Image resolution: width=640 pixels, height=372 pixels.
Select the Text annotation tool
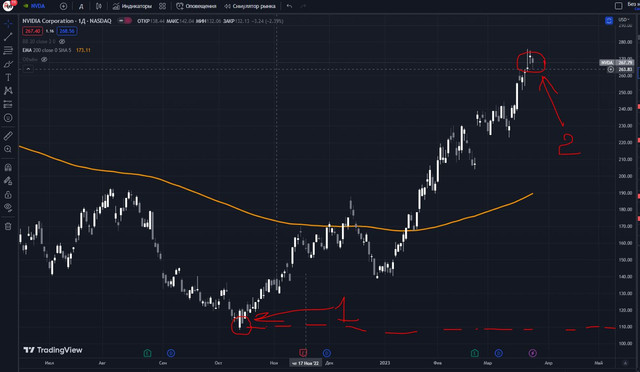tap(8, 78)
